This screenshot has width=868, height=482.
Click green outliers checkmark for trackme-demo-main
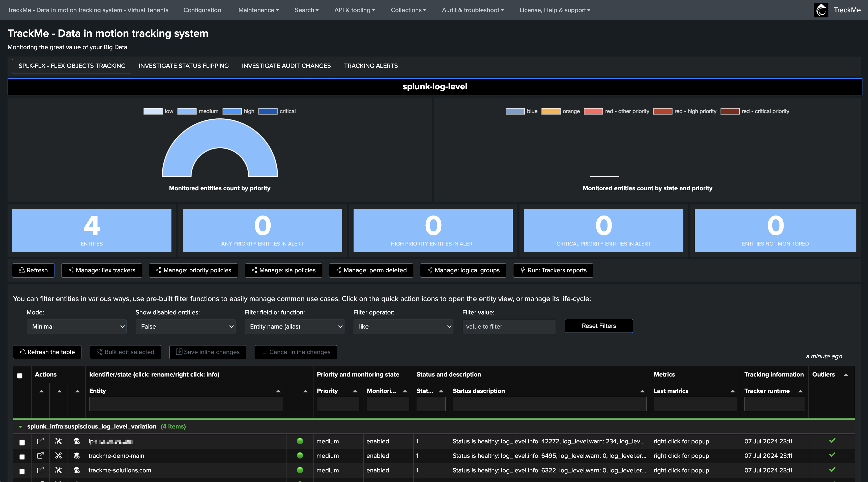pyautogui.click(x=832, y=455)
